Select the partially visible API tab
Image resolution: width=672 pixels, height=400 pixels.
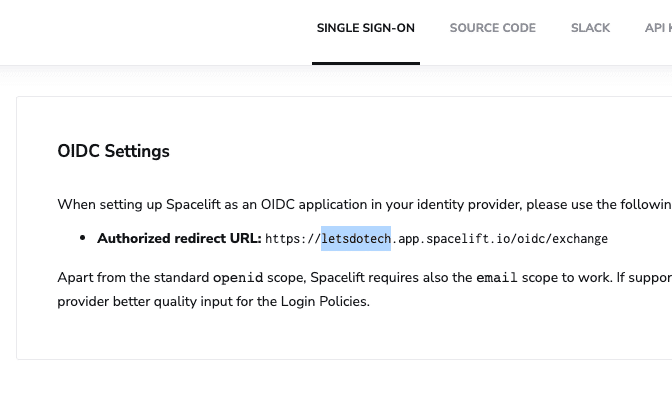[658, 28]
